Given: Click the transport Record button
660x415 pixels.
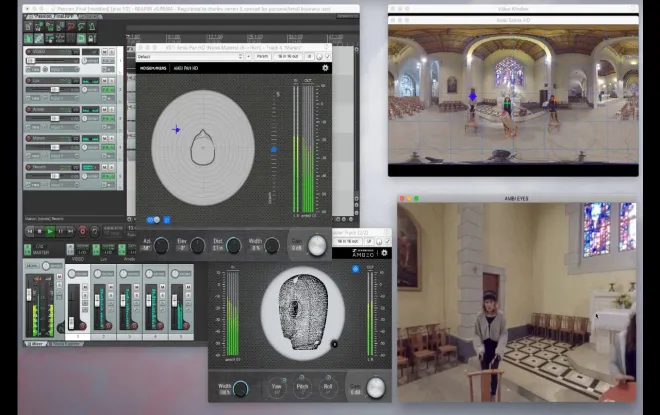Looking at the screenshot, I should (82, 231).
